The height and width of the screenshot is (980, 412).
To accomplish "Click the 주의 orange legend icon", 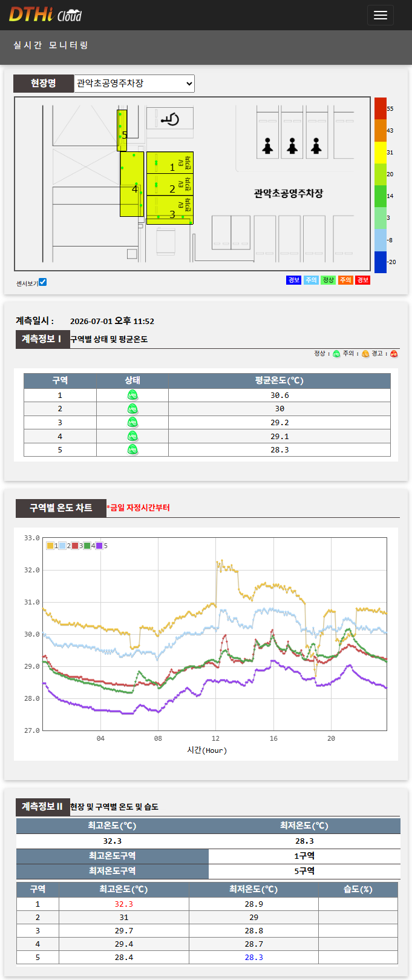I will [x=365, y=354].
